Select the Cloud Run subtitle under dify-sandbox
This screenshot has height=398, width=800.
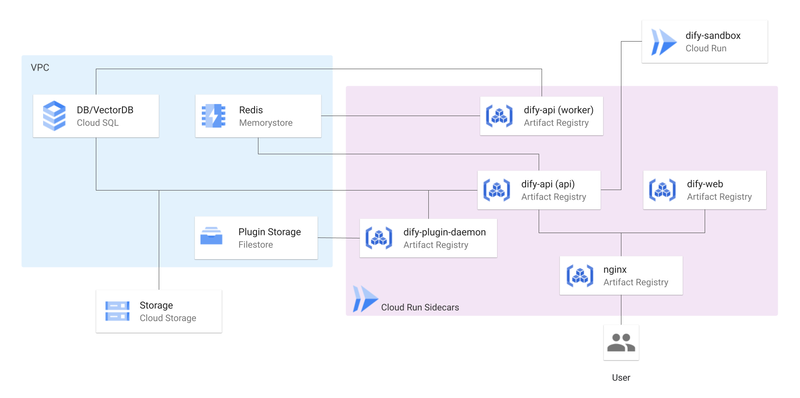[x=706, y=49]
